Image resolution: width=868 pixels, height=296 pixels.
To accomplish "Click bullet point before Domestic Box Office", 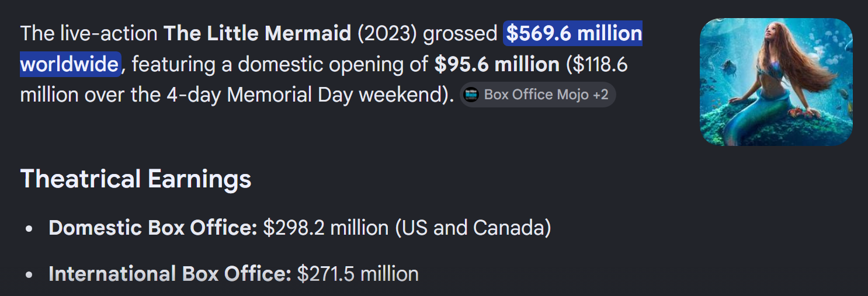I will click(29, 229).
